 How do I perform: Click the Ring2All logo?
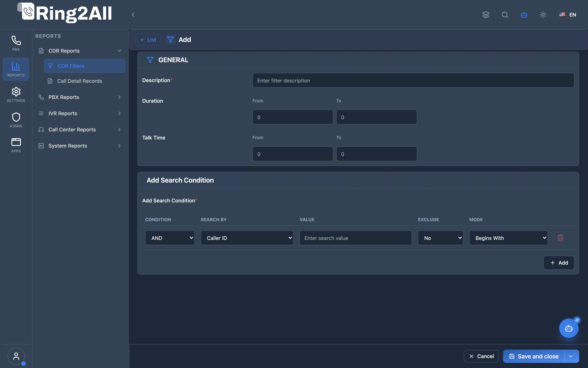pos(65,13)
